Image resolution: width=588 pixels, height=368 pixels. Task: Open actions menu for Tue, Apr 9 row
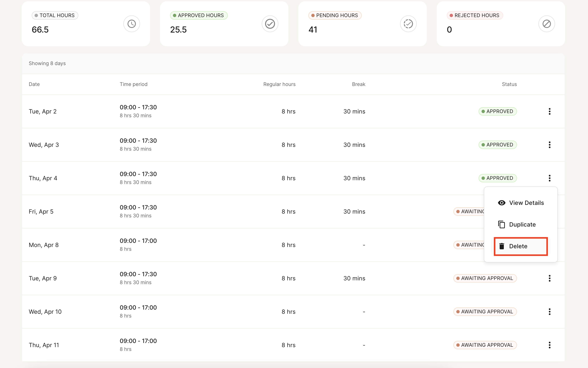(549, 278)
